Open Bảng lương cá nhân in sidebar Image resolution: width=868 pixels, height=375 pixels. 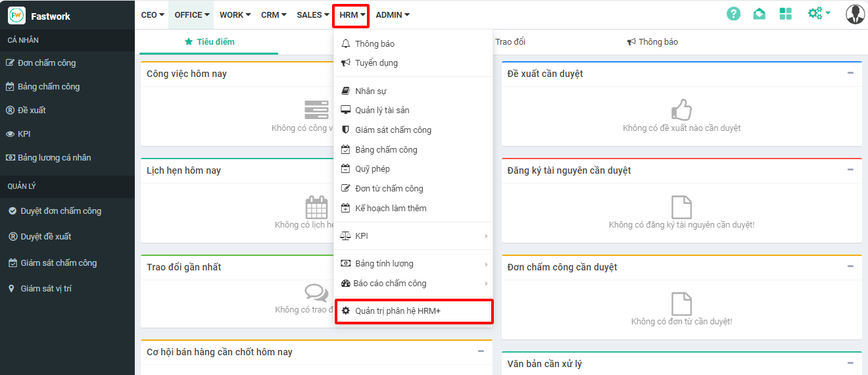click(x=54, y=158)
